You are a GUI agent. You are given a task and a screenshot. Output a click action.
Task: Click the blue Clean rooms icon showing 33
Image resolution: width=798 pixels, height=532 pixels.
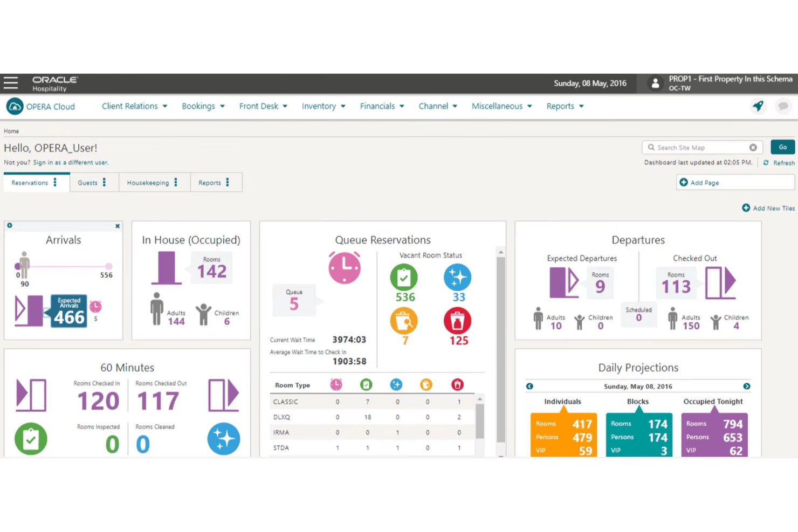click(458, 277)
